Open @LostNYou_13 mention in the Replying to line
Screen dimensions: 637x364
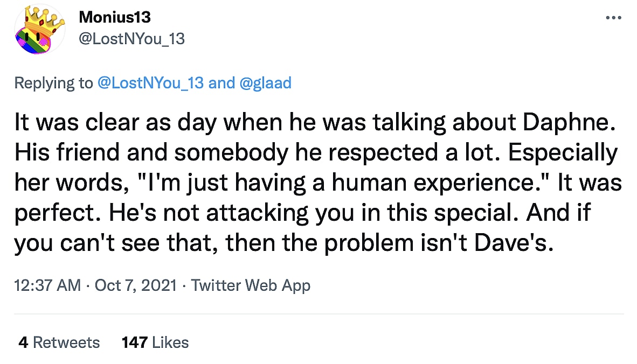150,83
